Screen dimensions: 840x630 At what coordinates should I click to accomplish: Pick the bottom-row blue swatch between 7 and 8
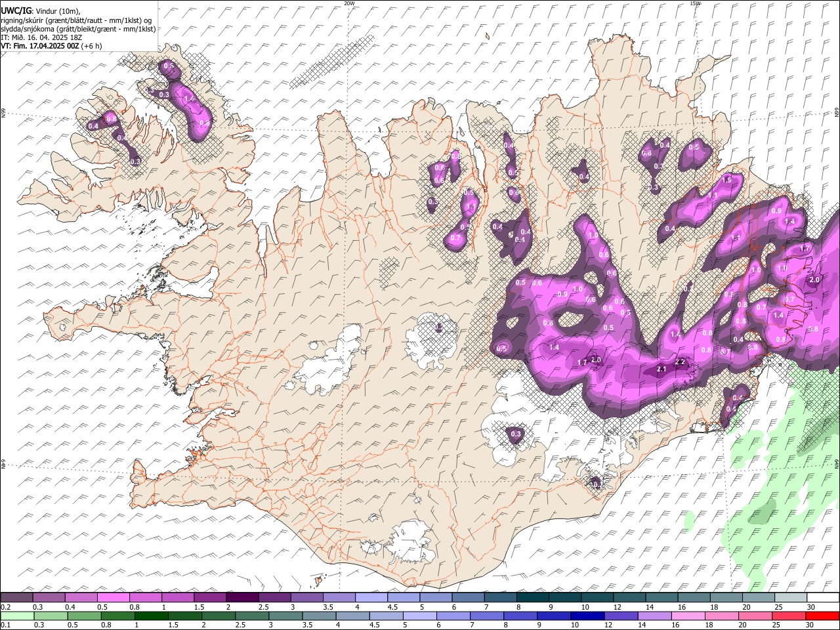486,616
